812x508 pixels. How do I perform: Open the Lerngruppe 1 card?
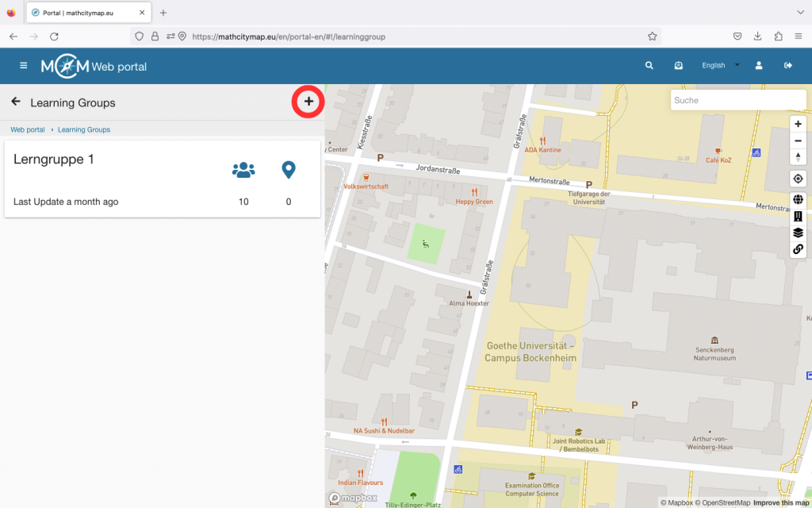pos(119,179)
